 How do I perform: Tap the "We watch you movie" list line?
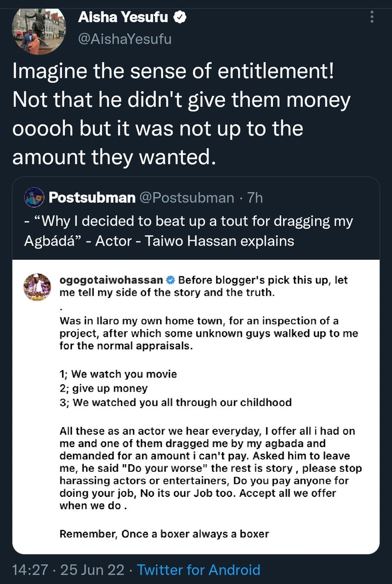(118, 374)
